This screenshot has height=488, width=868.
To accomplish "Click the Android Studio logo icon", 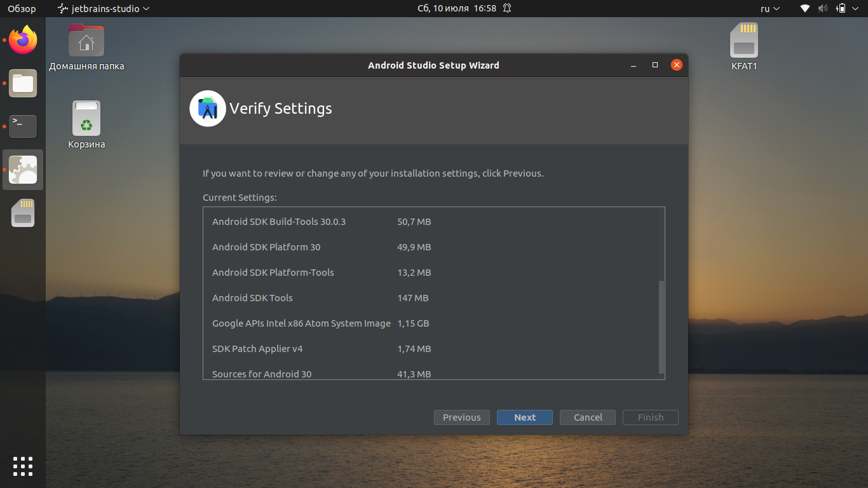I will pos(208,109).
